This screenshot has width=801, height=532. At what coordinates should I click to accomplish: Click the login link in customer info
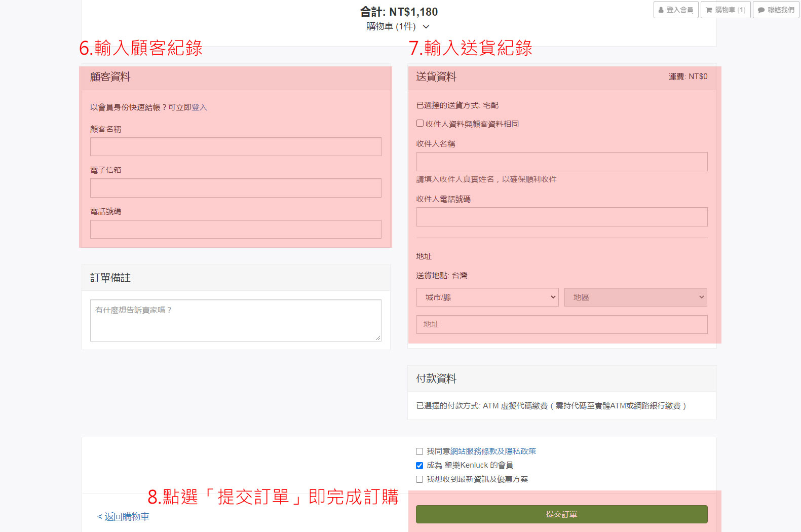[199, 107]
